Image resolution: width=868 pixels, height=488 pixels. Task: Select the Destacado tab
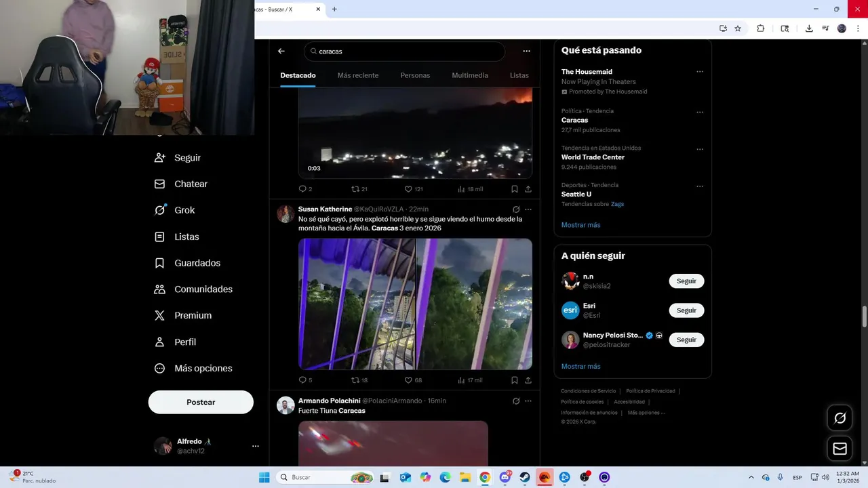click(298, 75)
